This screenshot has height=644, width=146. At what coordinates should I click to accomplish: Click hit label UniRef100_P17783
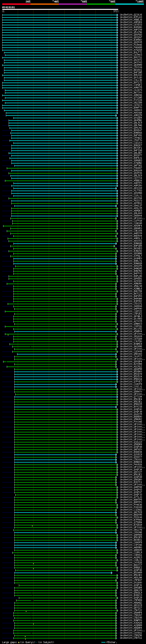131,191
